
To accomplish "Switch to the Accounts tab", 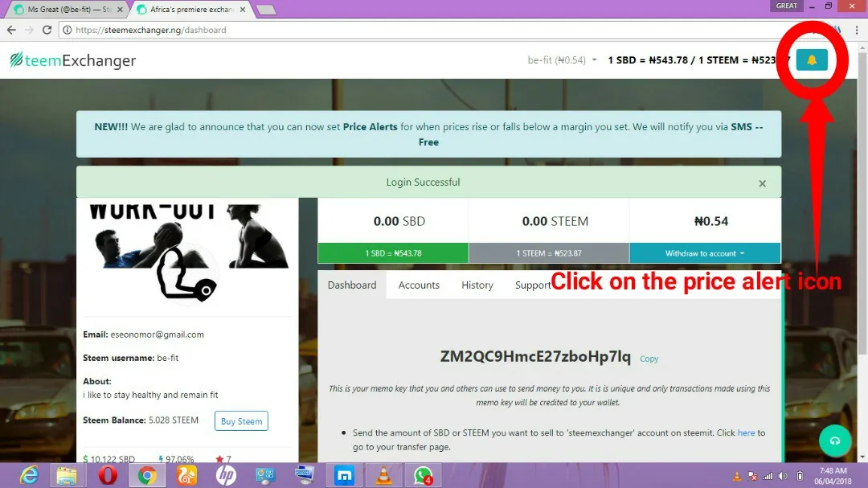I will [419, 285].
